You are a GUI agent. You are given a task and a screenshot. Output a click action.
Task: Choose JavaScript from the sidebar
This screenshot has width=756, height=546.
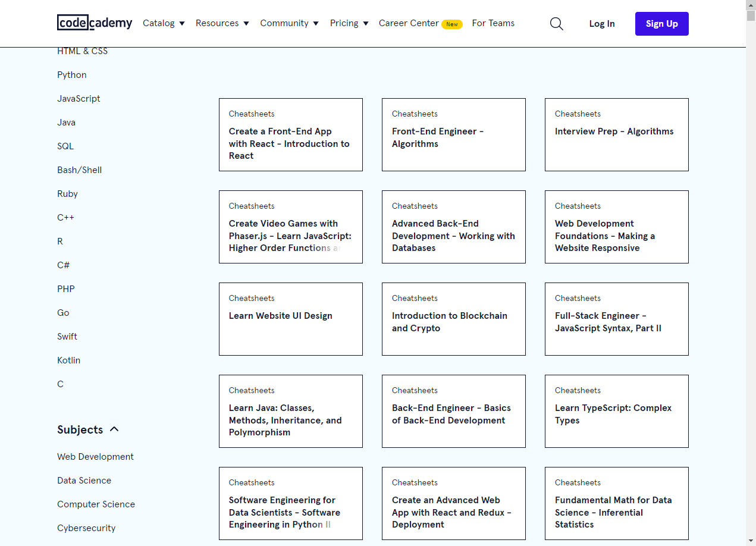[x=79, y=99]
